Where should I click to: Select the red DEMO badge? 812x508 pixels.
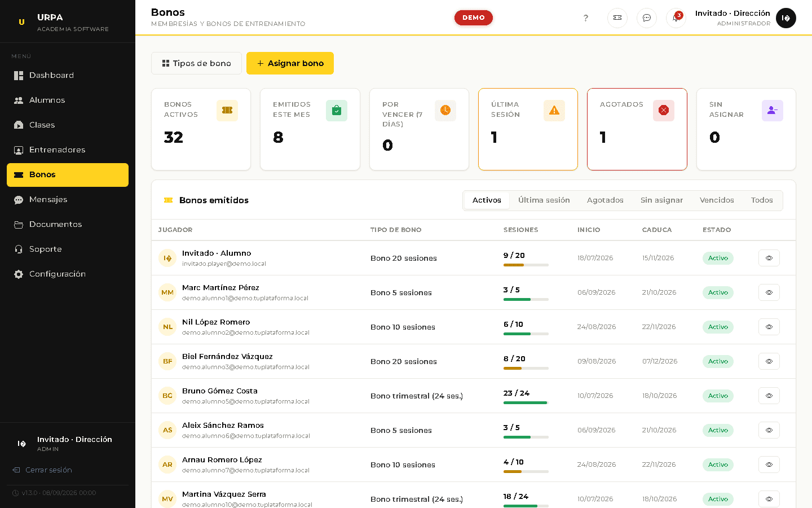[x=474, y=17]
